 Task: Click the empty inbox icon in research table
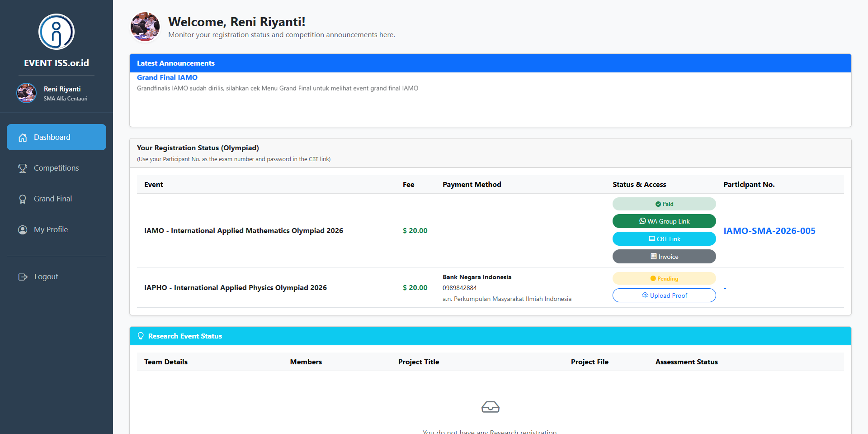tap(491, 407)
